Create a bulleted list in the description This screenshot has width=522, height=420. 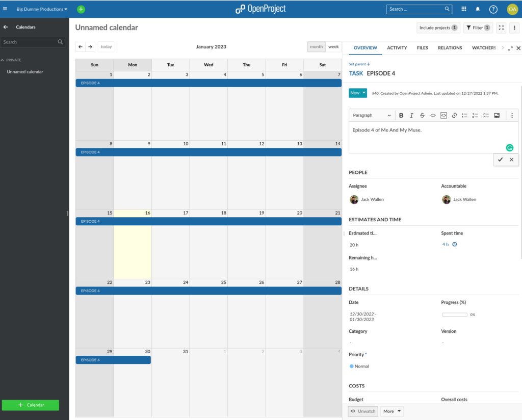(464, 115)
